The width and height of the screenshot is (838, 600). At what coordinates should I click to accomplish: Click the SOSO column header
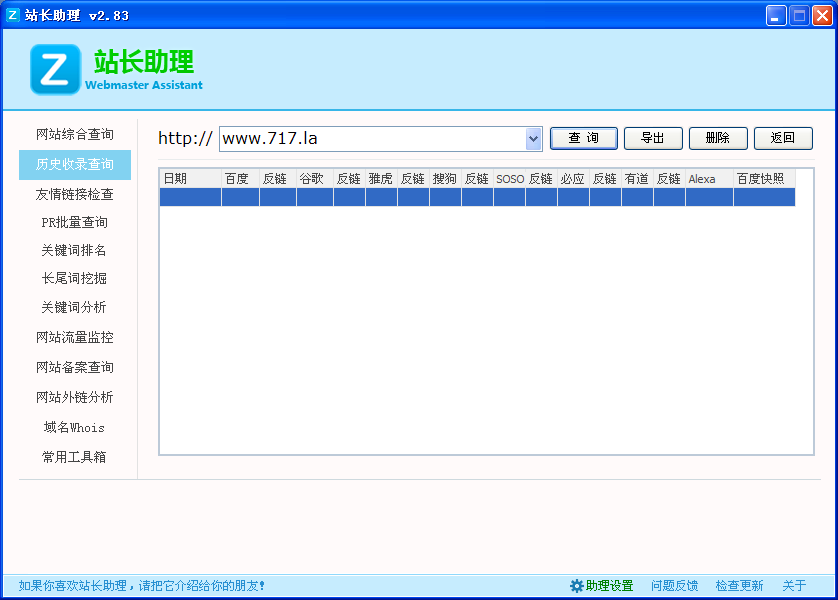509,178
